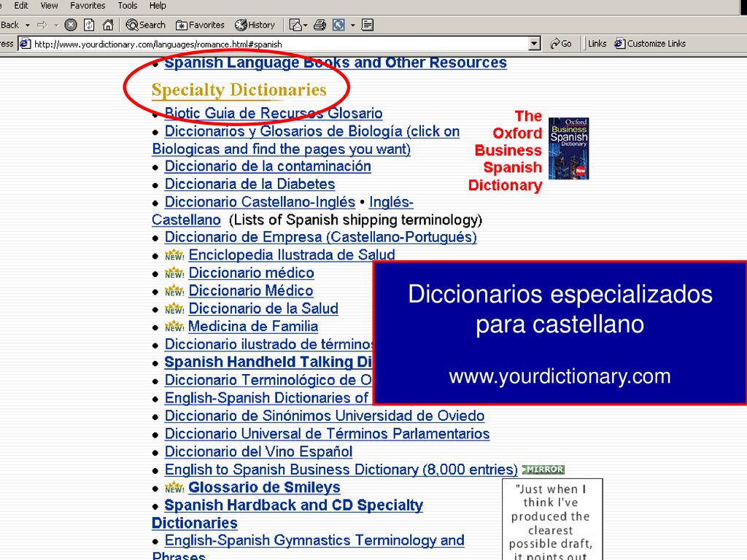This screenshot has width=747, height=560.
Task: Open Diccionario de Sinónimos Universidad de Oviedo
Action: coord(325,416)
